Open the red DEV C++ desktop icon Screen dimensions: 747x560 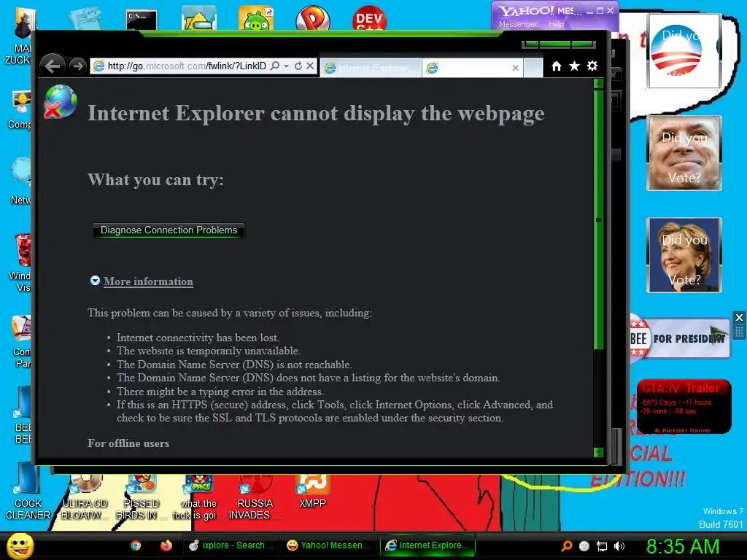tap(369, 18)
